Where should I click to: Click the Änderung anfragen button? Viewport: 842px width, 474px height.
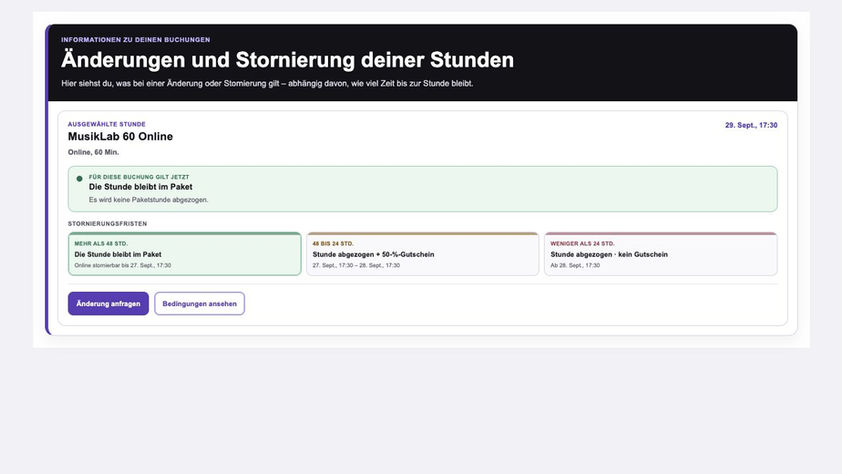[x=108, y=303]
